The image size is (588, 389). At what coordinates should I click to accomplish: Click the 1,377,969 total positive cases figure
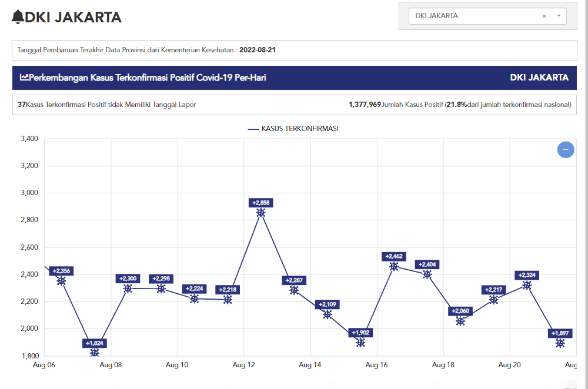tap(365, 105)
